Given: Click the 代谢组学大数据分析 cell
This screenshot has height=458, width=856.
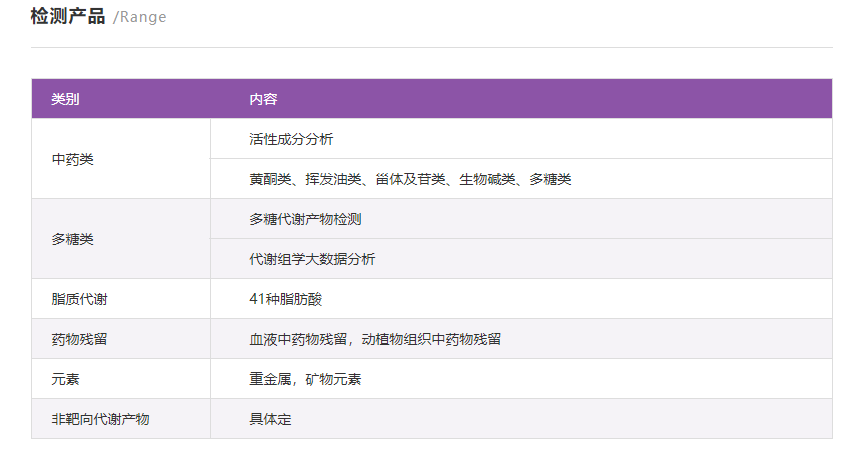Looking at the screenshot, I should coord(312,259).
